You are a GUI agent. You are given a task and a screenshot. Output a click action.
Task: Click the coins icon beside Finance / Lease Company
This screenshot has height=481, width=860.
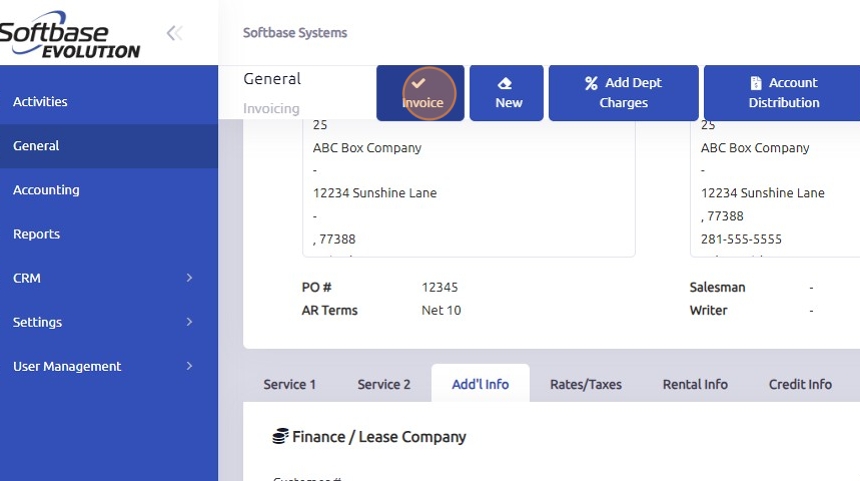(x=280, y=437)
